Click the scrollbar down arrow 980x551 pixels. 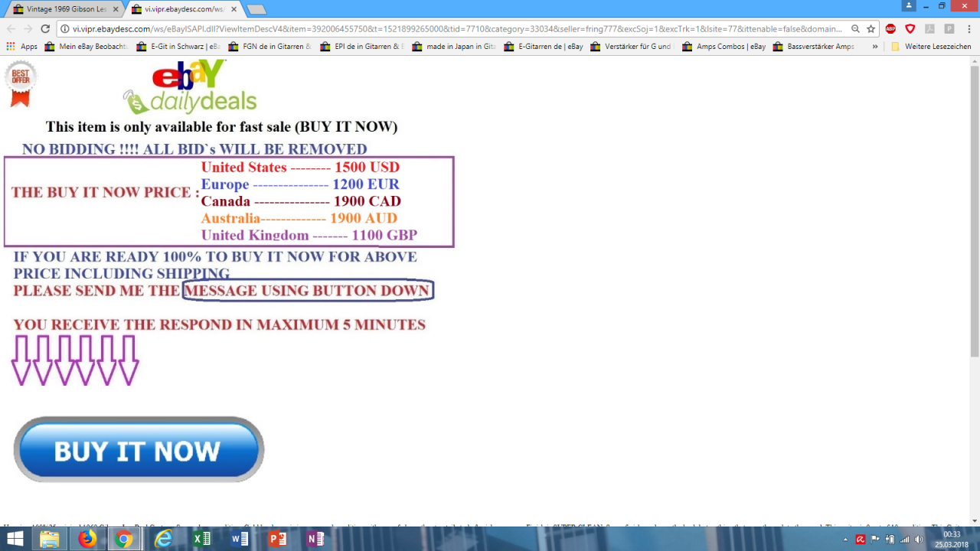pyautogui.click(x=975, y=520)
